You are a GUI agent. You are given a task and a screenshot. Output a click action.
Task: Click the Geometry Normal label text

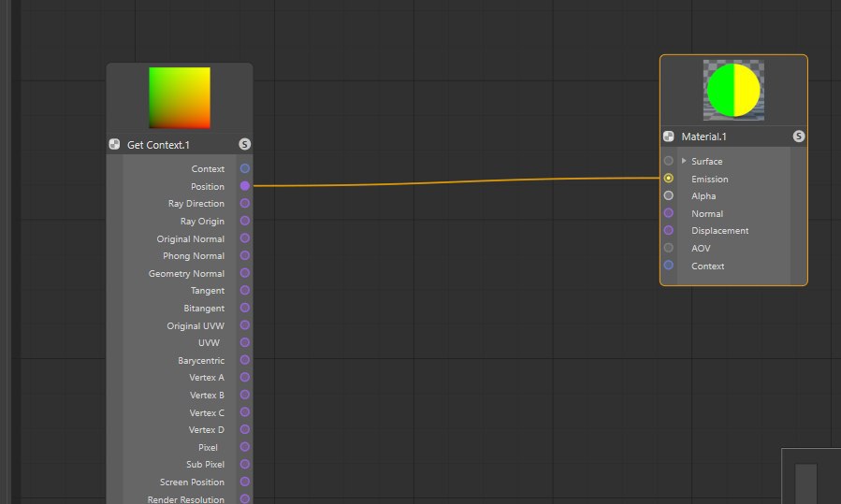pos(186,273)
